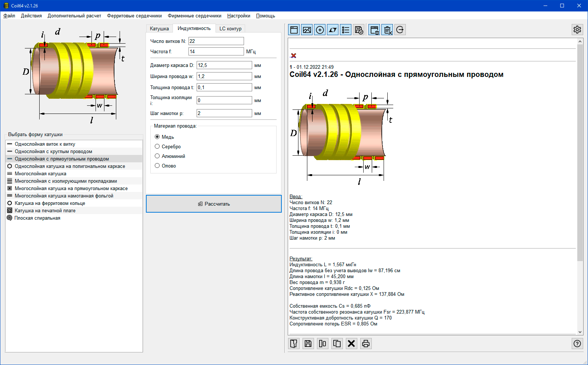
Task: Click the Толщина изоляции i field
Action: 224,100
